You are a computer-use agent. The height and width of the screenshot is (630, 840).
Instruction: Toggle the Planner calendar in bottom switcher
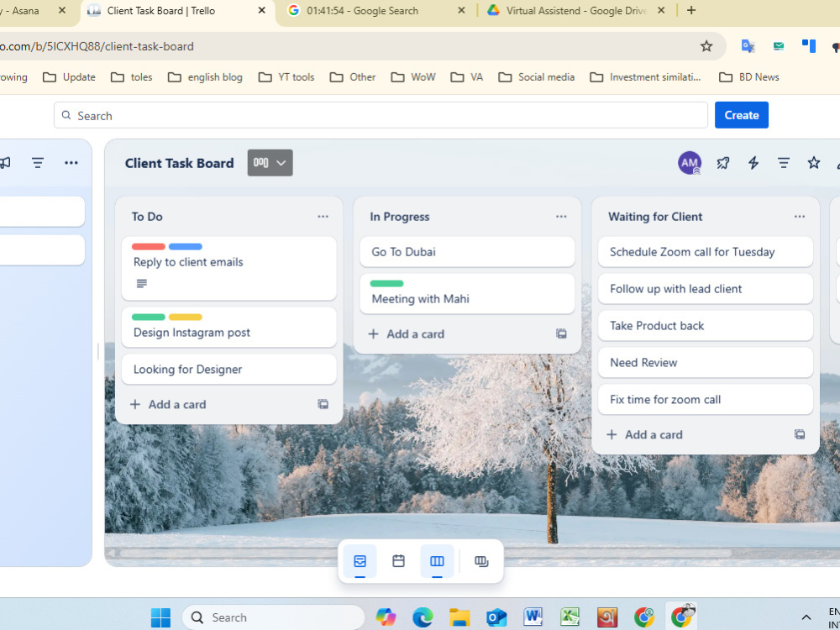[x=398, y=561]
